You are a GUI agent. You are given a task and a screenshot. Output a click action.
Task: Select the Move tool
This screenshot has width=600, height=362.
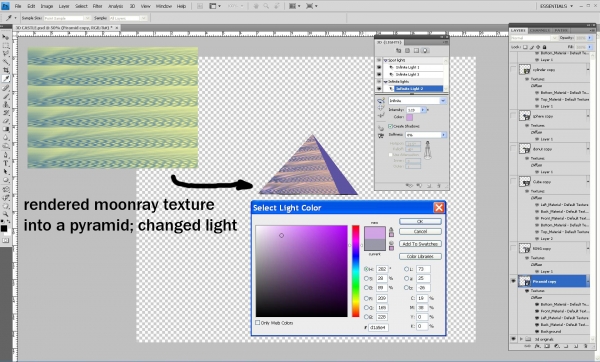coord(6,37)
